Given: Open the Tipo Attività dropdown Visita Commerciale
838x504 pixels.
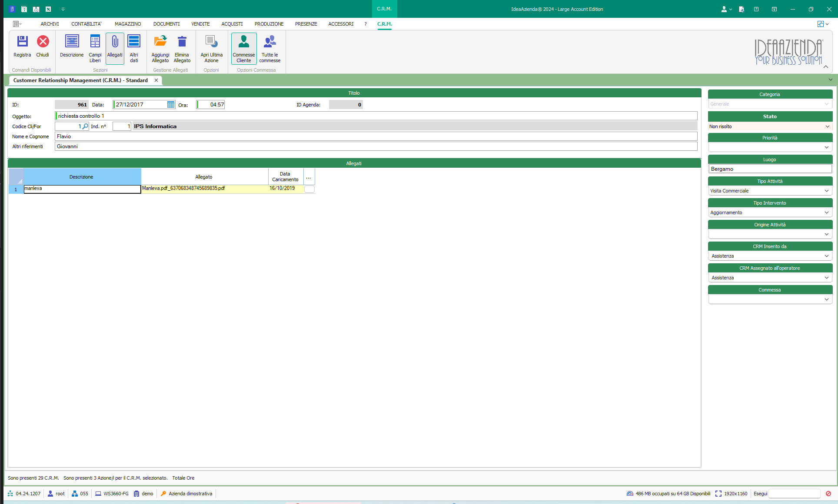Looking at the screenshot, I should [827, 191].
